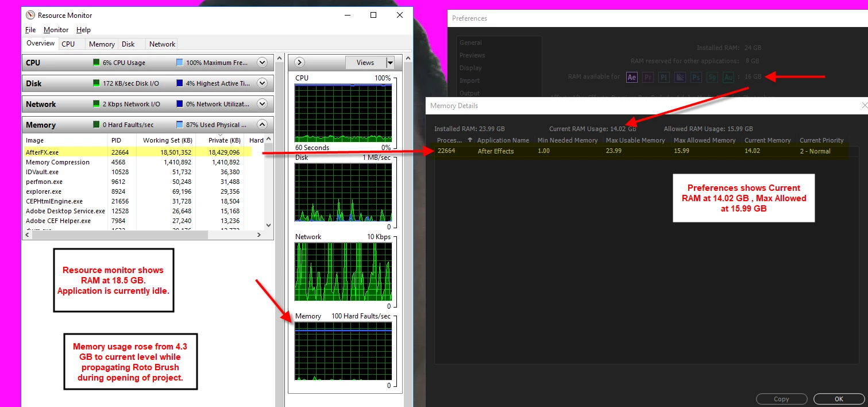868x407 pixels.
Task: Click OK in Preferences window
Action: pyautogui.click(x=839, y=399)
